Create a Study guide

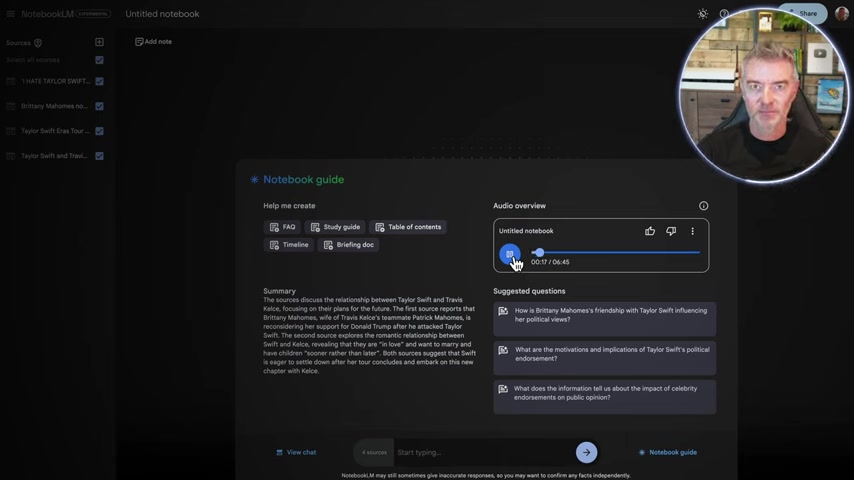[x=336, y=227]
